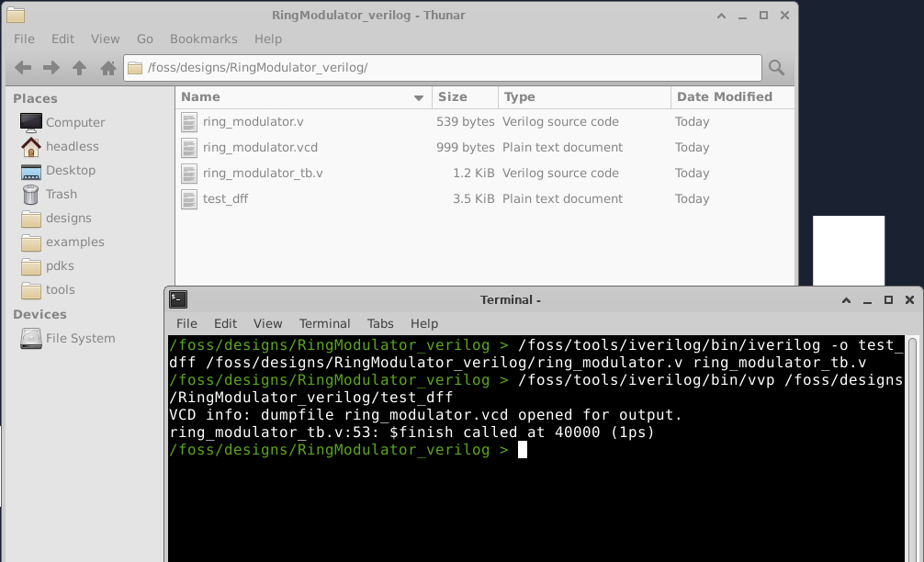
Task: Select the test_dff file row
Action: point(225,199)
